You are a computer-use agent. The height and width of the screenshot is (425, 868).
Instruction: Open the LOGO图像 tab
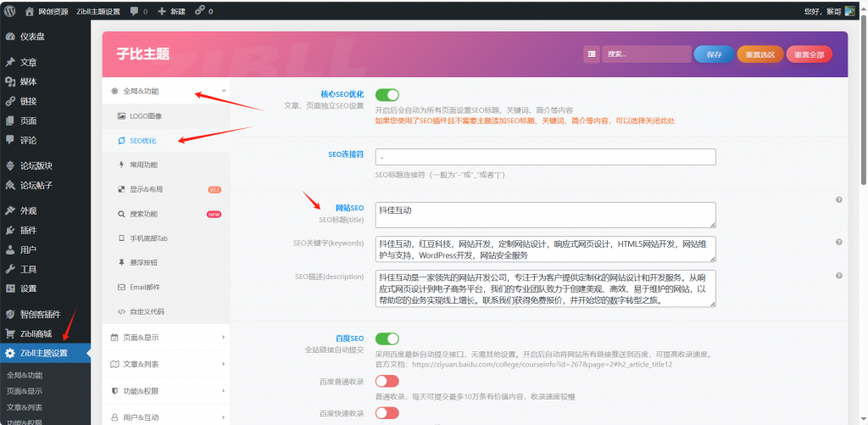tap(166, 116)
